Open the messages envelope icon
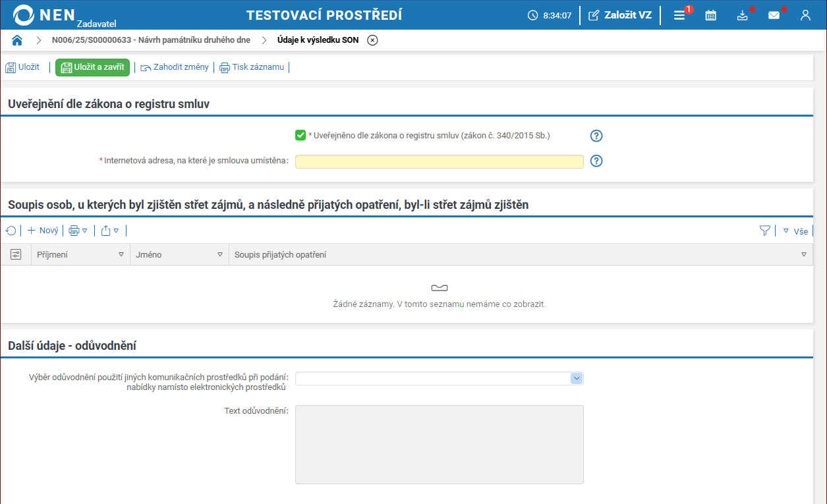This screenshot has width=827, height=504. [x=774, y=15]
